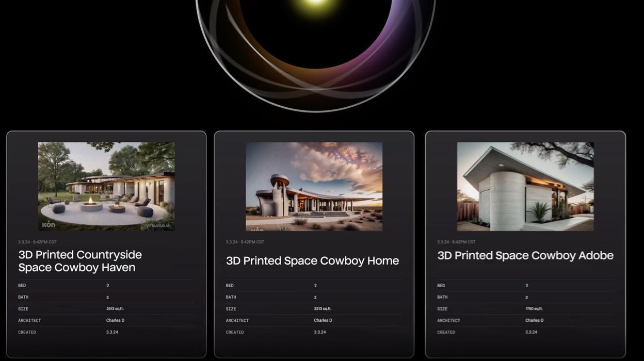Click the ARCHITECT label in the Space Cowboy Home card
Screen dimensions: 644x361
tap(237, 320)
